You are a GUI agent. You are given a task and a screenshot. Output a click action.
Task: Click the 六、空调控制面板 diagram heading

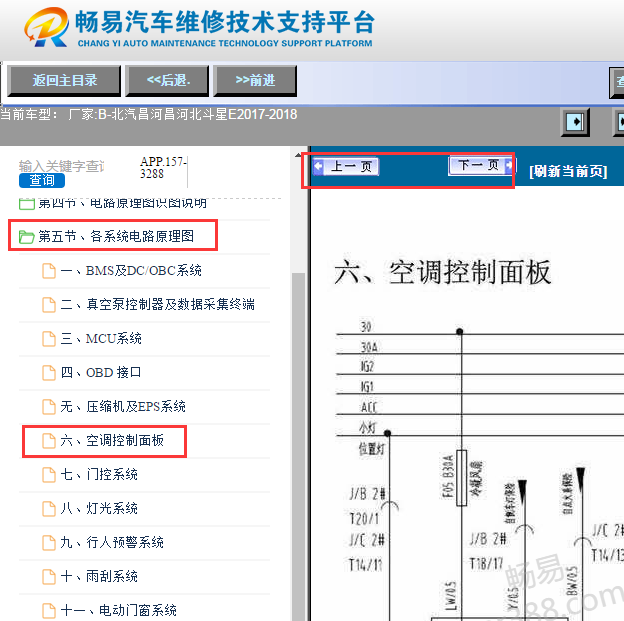pos(443,272)
